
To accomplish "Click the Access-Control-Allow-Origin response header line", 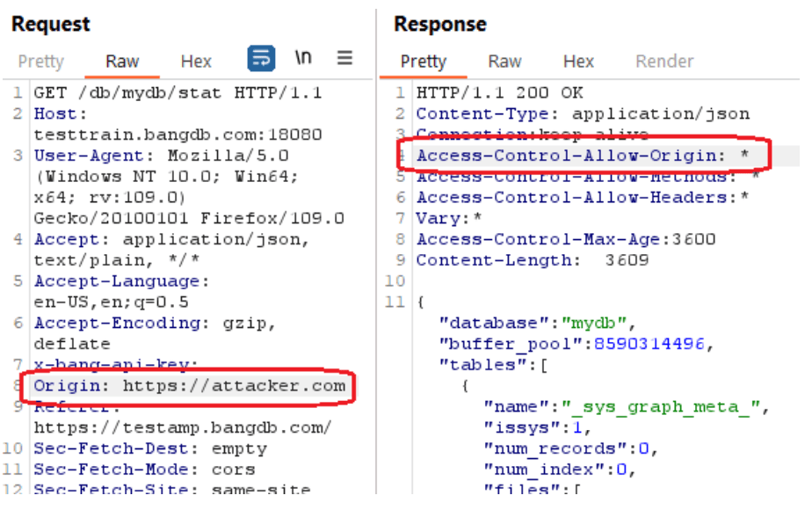I will click(584, 155).
